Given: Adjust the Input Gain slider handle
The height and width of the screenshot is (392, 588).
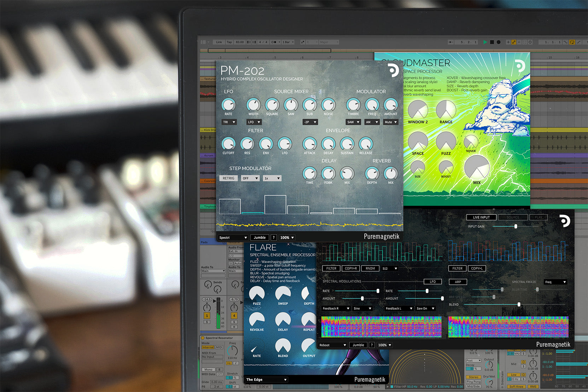Looking at the screenshot, I should tap(516, 226).
